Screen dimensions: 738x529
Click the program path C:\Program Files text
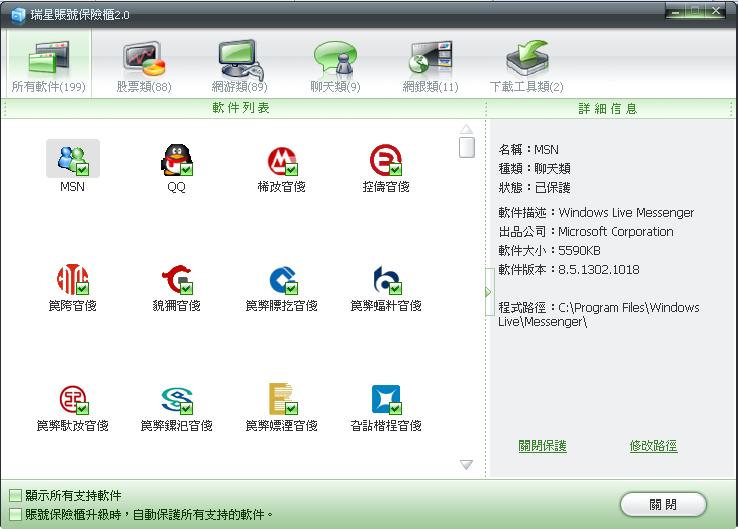click(599, 314)
